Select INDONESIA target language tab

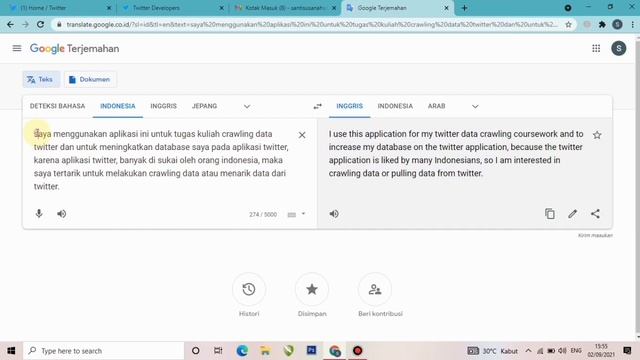(395, 106)
